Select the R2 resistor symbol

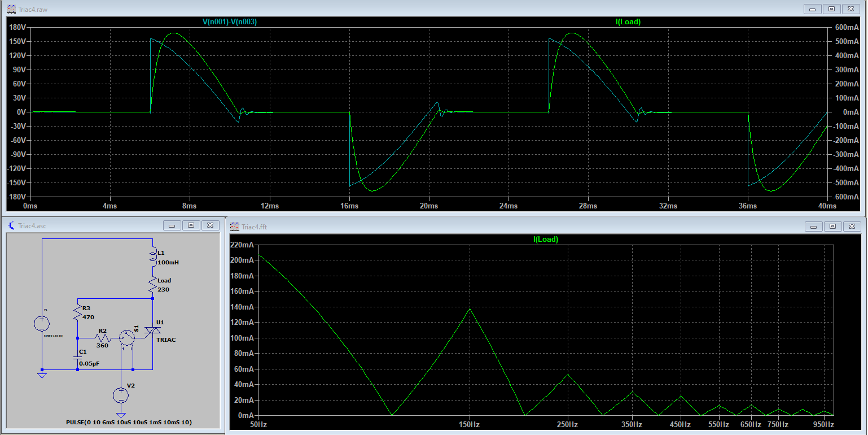coord(102,338)
